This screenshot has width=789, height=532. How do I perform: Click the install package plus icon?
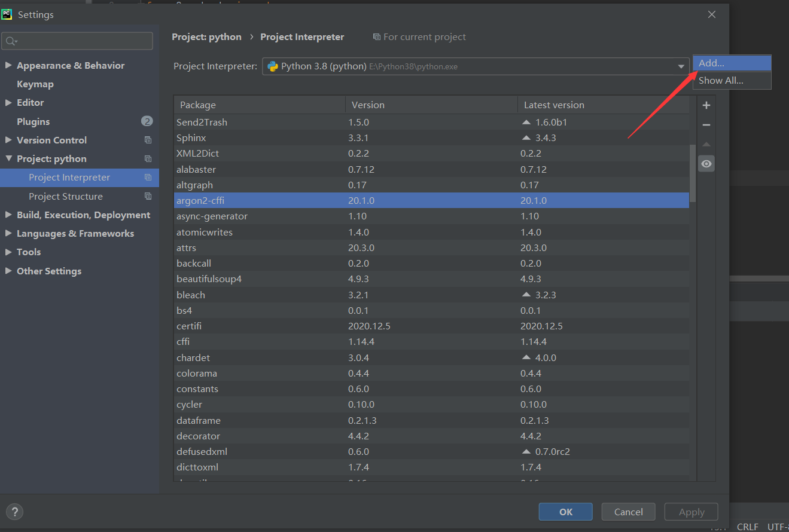click(x=706, y=105)
